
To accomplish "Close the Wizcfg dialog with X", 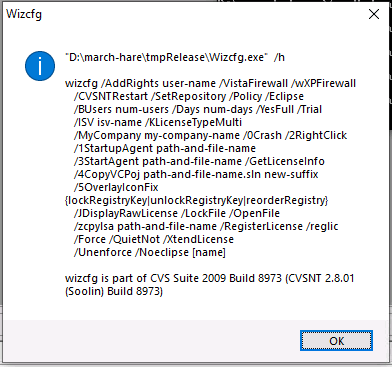I will pos(374,14).
